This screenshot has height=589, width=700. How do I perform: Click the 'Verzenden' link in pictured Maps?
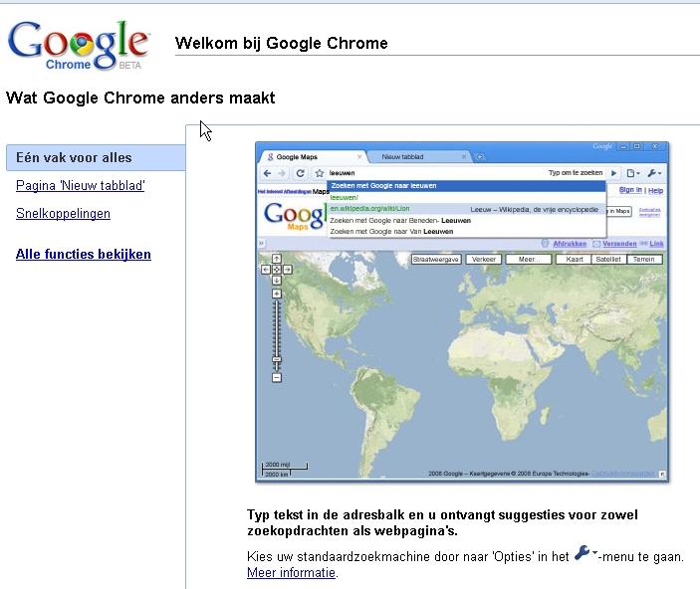click(619, 244)
